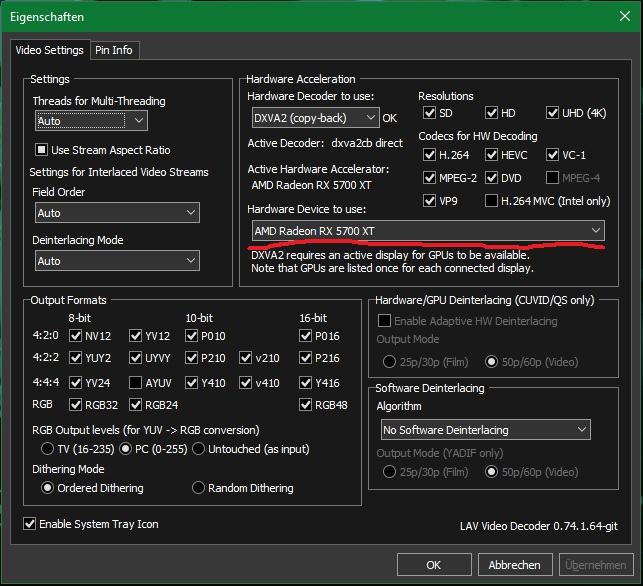This screenshot has height=586, width=643.
Task: Toggle Use Stream Aspect Ratio checkbox
Action: [x=41, y=150]
